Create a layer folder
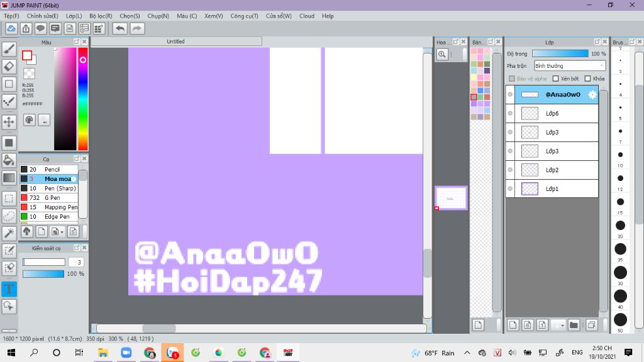This screenshot has width=644, height=362. 574,325
